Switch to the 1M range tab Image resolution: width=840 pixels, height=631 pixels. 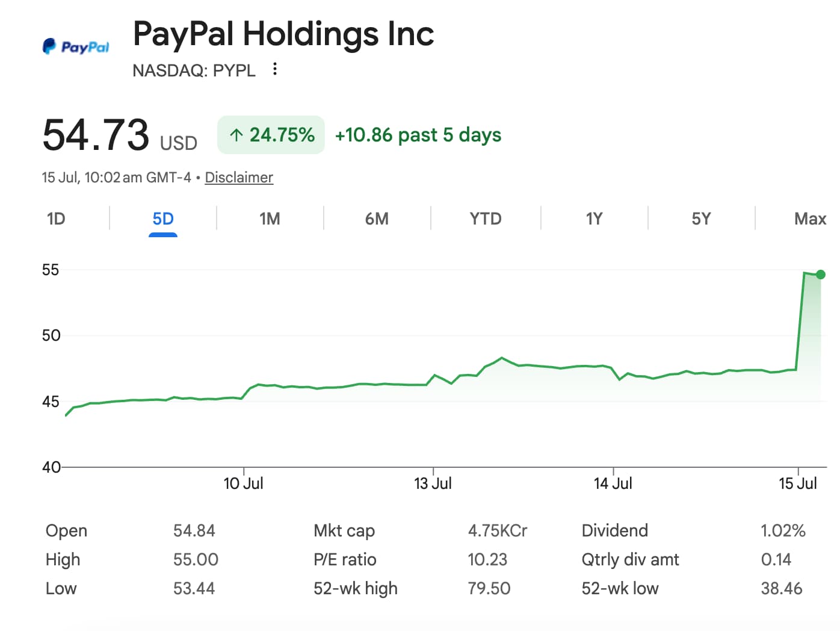click(270, 219)
